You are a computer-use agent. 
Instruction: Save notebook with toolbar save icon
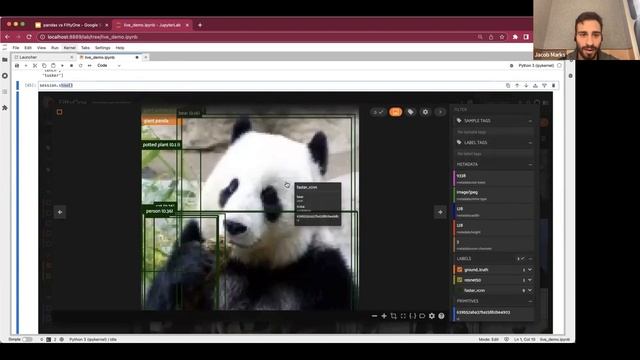[17, 65]
